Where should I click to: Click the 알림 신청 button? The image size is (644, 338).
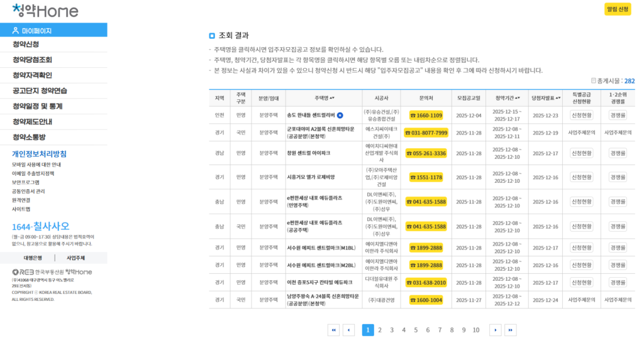click(x=618, y=9)
